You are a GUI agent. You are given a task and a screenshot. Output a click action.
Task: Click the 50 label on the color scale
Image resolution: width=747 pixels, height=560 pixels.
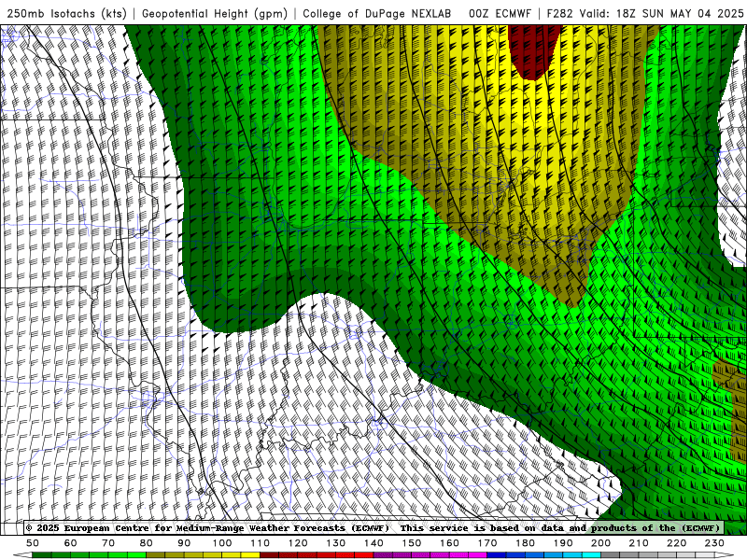33,543
